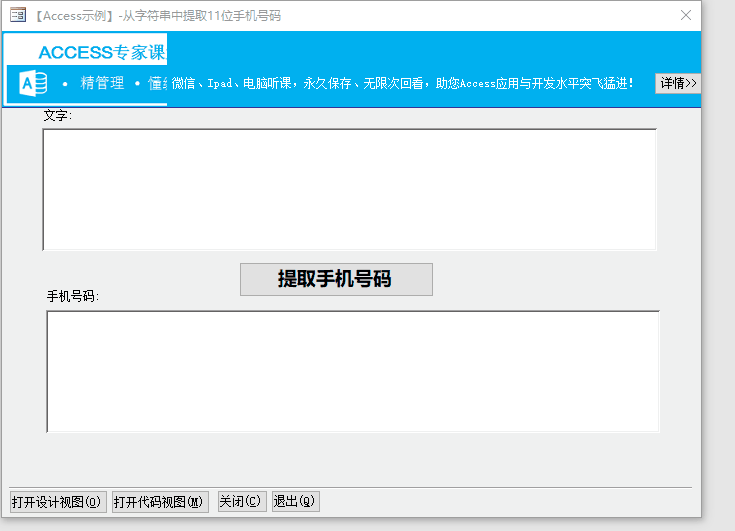Click the 关闭(C) button
This screenshot has height=531, width=735.
[242, 501]
